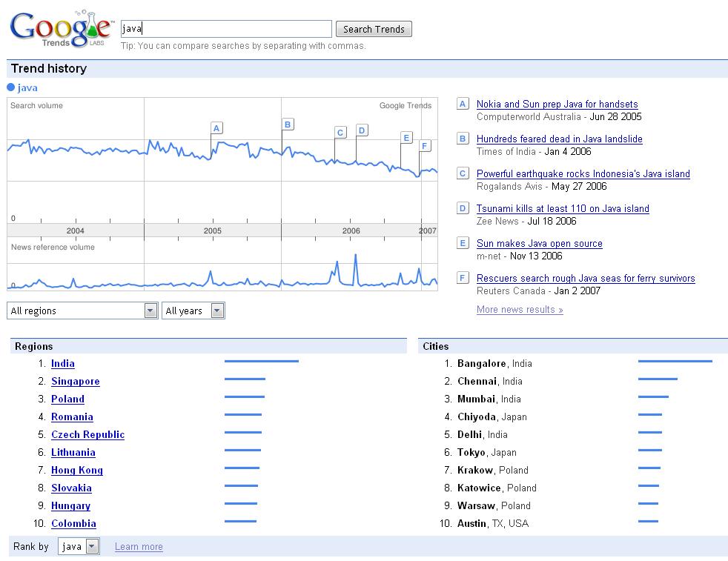Open the Colombia region link
This screenshot has width=728, height=561.
pos(74,523)
